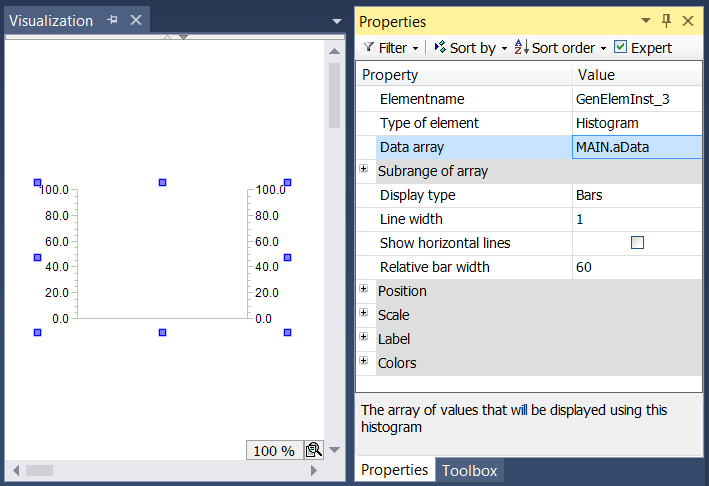Image resolution: width=709 pixels, height=486 pixels.
Task: Expand the Scale group
Action: coord(364,312)
